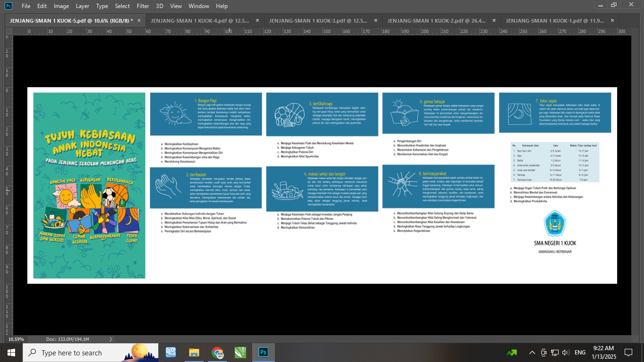This screenshot has height=362, width=644.
Task: Open the Filter menu
Action: pos(143,6)
